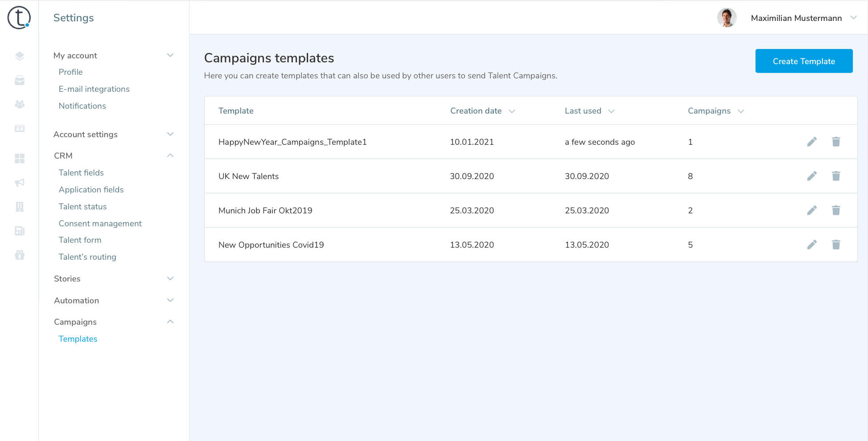Image resolution: width=868 pixels, height=441 pixels.
Task: Edit the HappyNewYear_Campaigns_Template1 template
Action: (x=812, y=142)
